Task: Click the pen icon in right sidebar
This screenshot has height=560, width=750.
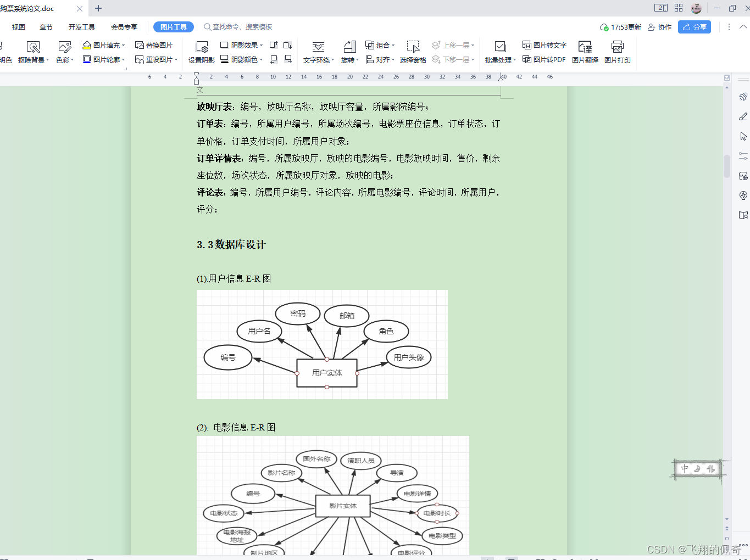Action: pos(743,116)
